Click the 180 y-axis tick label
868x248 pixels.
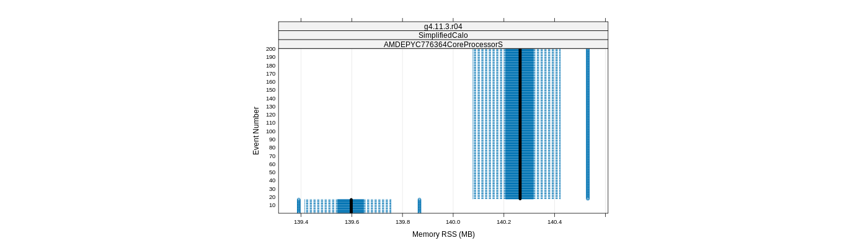(x=270, y=65)
